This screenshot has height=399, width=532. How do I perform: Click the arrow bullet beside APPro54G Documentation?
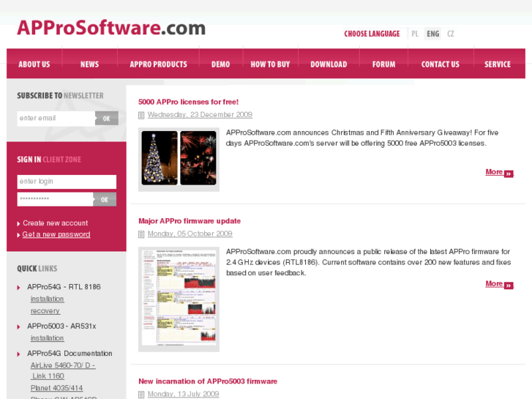click(19, 354)
